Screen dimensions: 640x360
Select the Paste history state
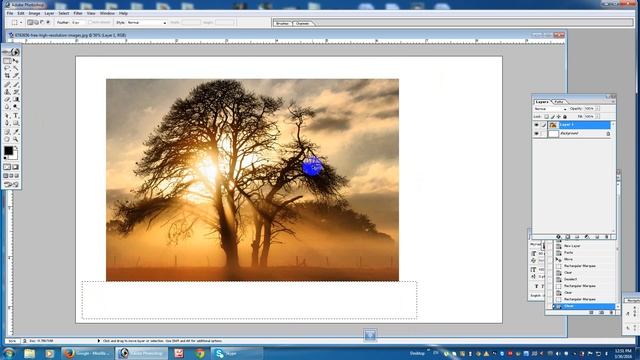(x=568, y=253)
